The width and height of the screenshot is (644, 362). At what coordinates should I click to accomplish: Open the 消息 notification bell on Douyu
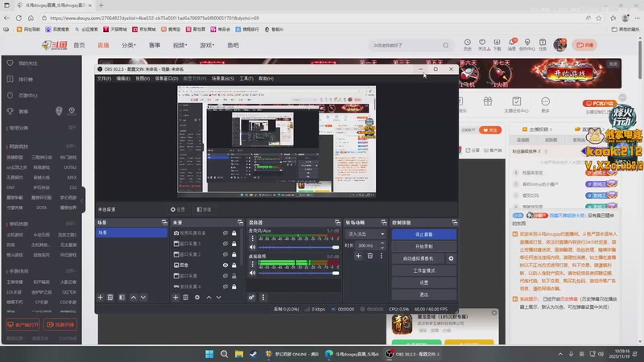pyautogui.click(x=512, y=44)
